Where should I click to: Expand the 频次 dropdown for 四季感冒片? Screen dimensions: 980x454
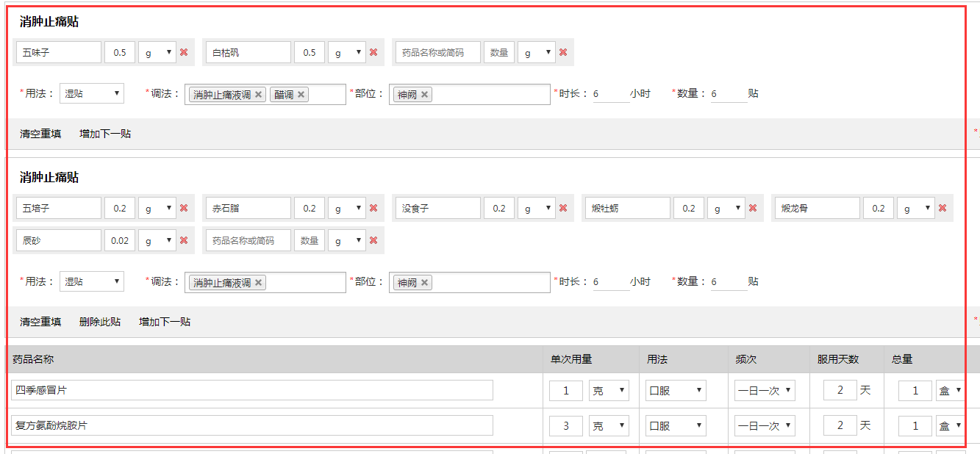pos(765,391)
